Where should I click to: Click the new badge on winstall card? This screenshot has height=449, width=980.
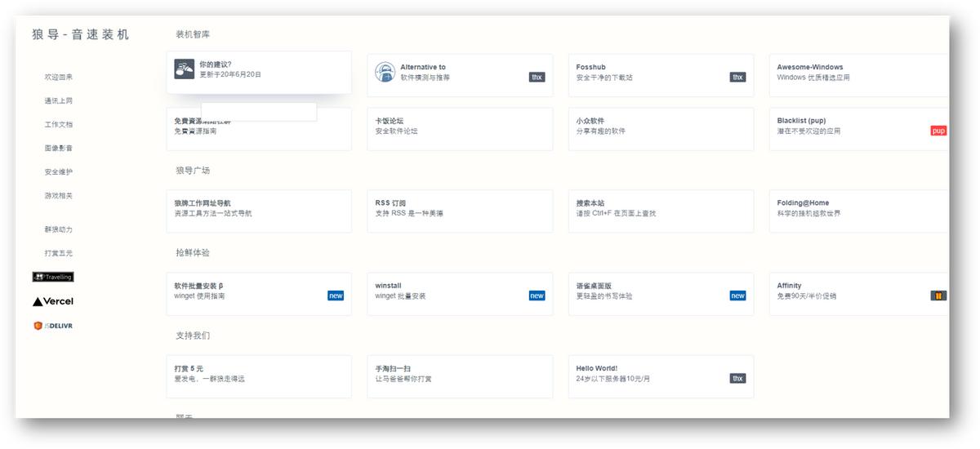coord(537,296)
